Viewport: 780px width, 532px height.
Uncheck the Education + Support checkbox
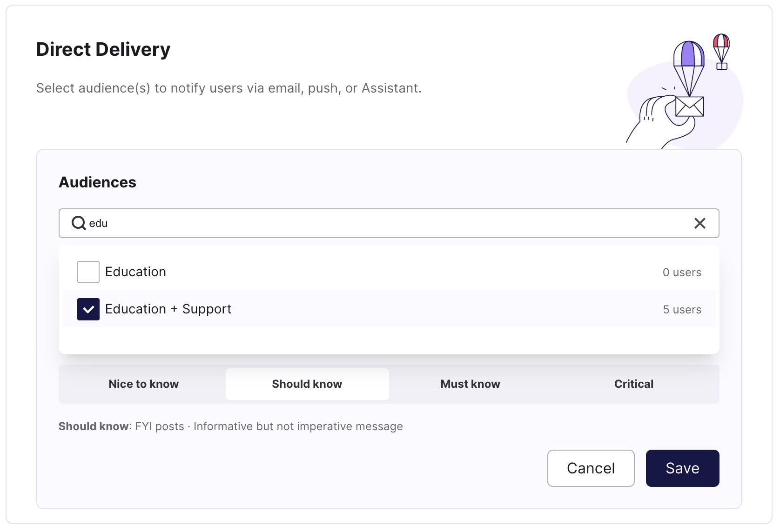pyautogui.click(x=88, y=309)
